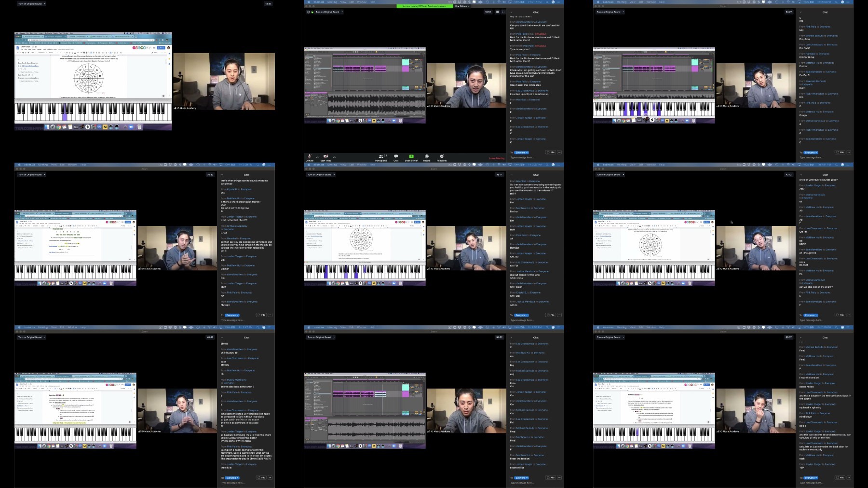Click the Apple menu icon in 42:12 frame

coord(598,165)
